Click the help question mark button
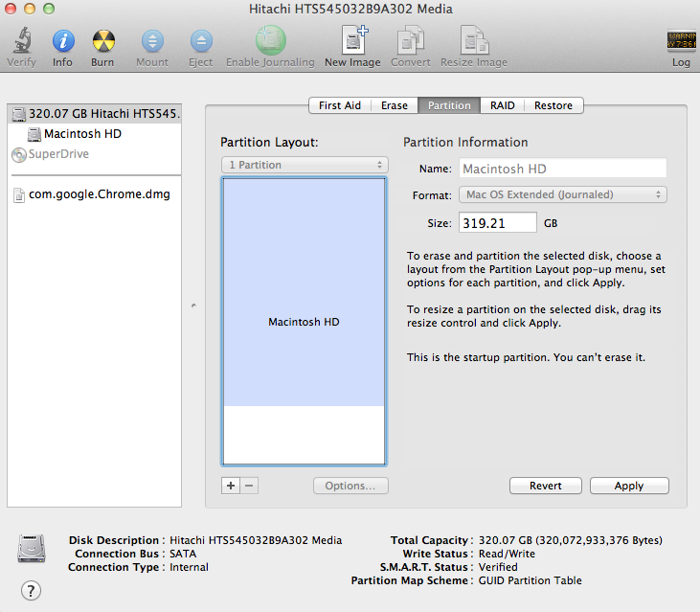Viewport: 700px width, 612px height. click(31, 591)
